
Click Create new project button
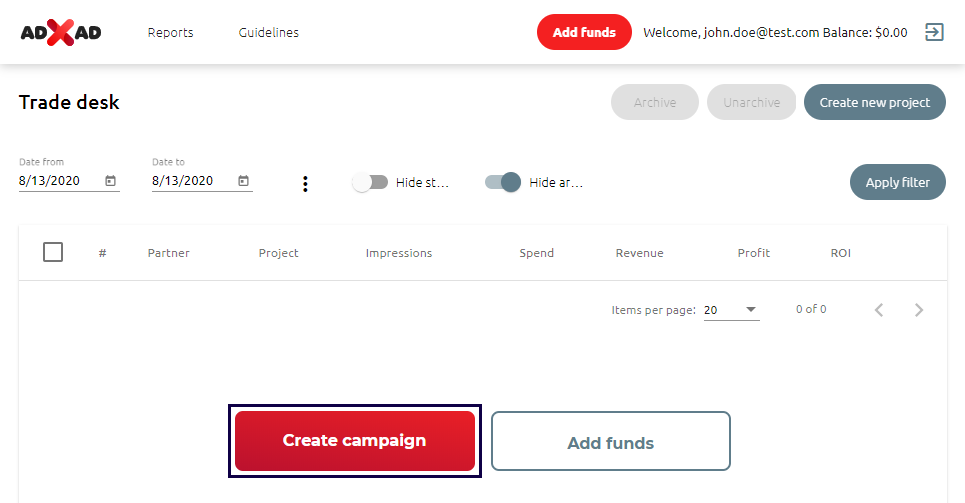point(874,102)
